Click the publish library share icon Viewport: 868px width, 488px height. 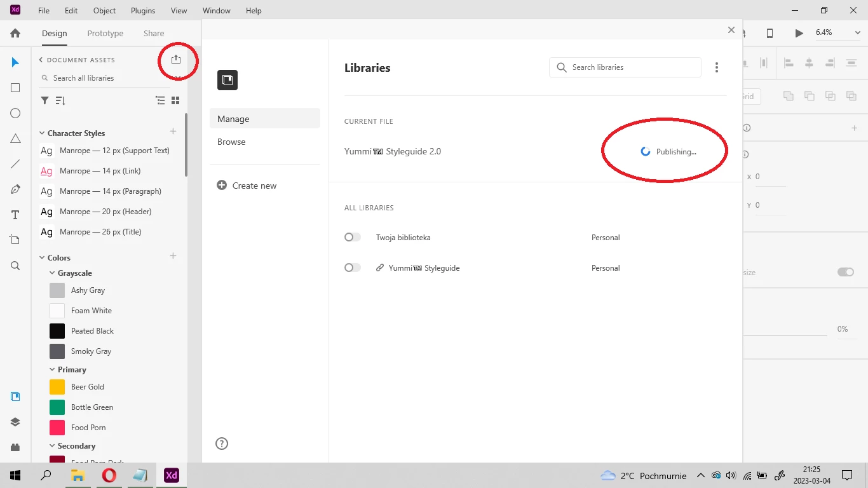[176, 59]
